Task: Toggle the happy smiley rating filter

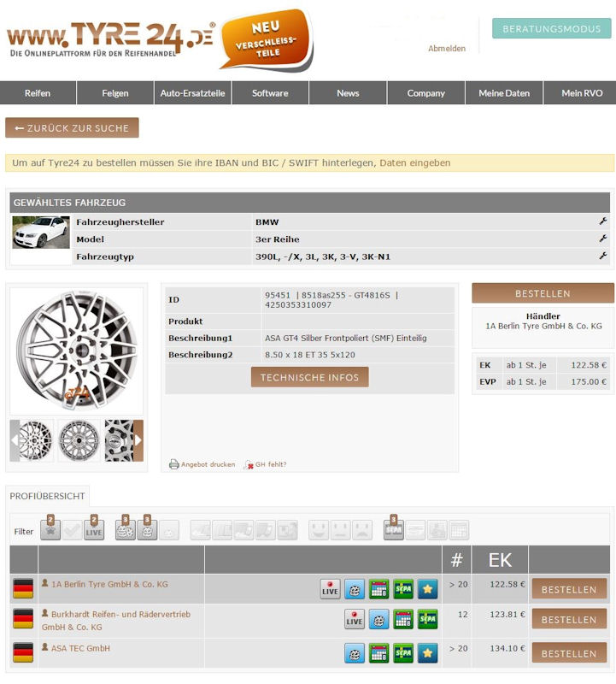Action: (x=319, y=530)
